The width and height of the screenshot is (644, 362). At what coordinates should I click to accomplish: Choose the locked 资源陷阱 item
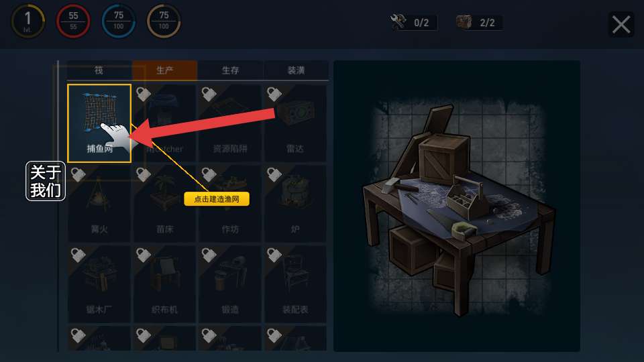(230, 123)
